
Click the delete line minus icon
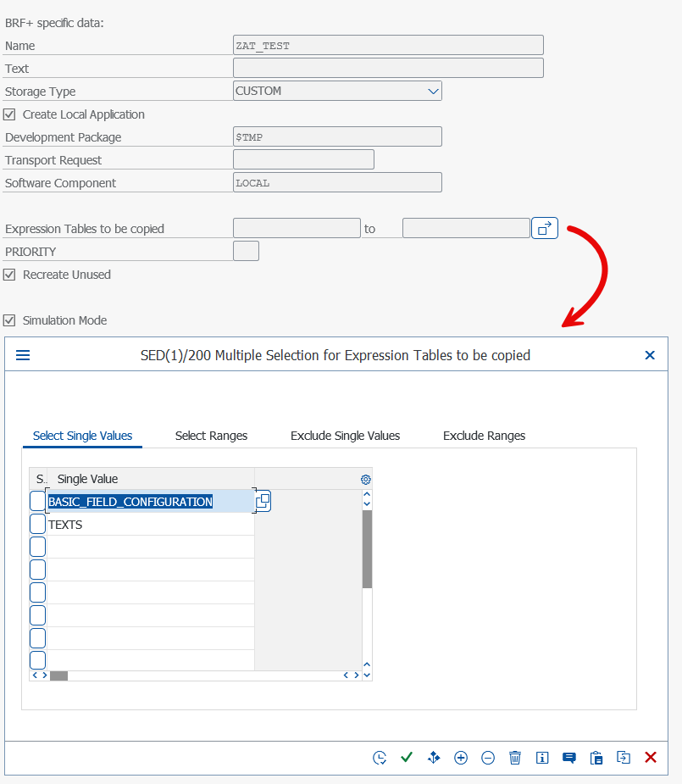[x=488, y=758]
